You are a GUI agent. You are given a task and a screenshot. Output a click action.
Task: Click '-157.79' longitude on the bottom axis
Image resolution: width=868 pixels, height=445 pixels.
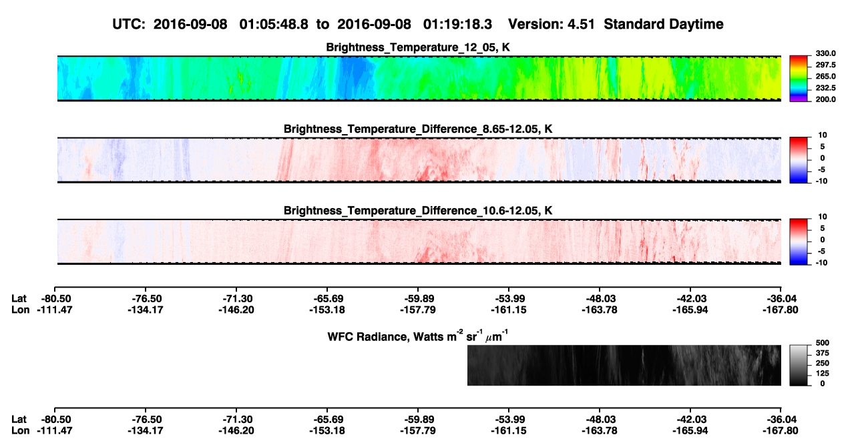(x=417, y=430)
